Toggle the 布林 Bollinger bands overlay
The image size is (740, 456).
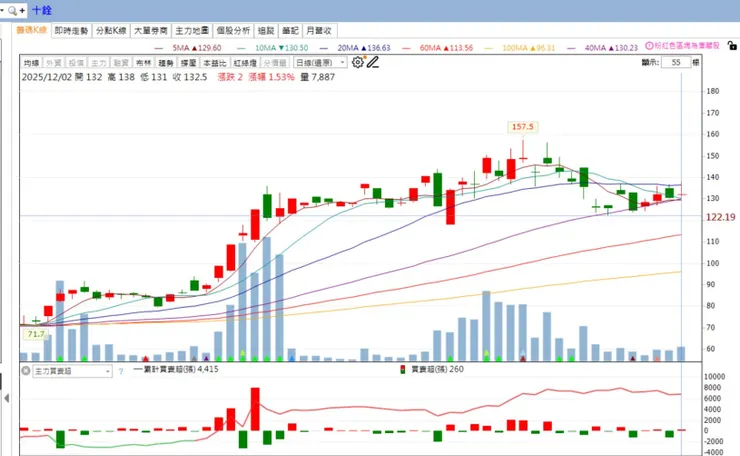tap(143, 63)
